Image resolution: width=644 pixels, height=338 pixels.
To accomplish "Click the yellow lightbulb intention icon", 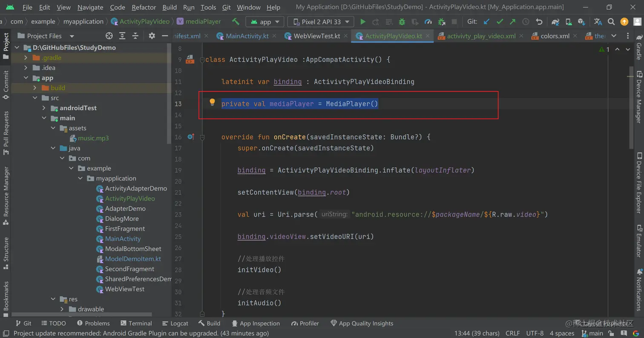I will (x=212, y=102).
